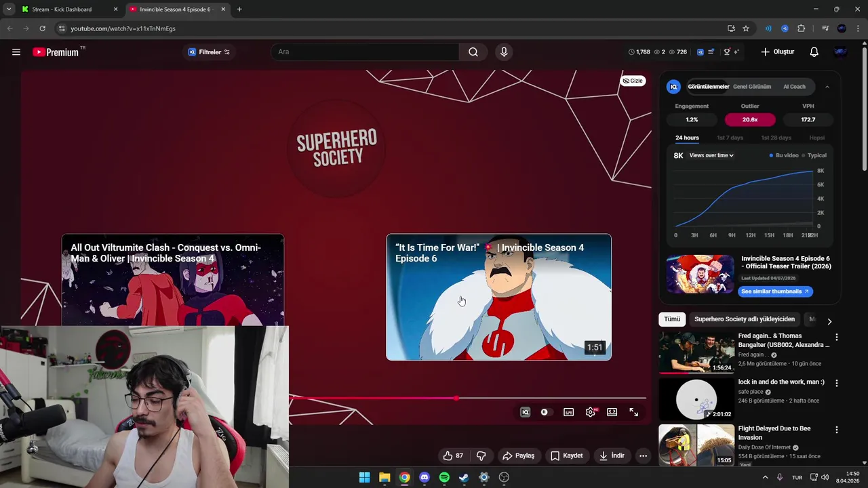The width and height of the screenshot is (868, 488).
Task: Open the Invincible Teaser Trailer thumbnail
Action: click(700, 274)
